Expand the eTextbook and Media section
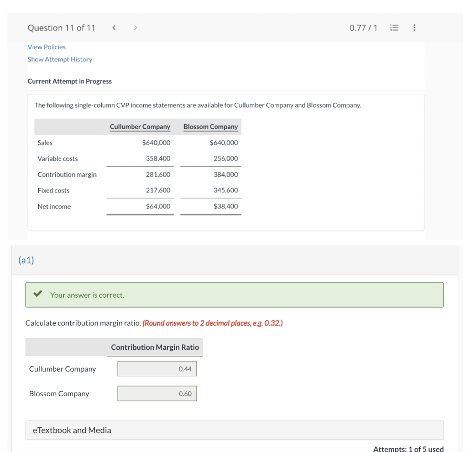The height and width of the screenshot is (452, 476). point(72,430)
